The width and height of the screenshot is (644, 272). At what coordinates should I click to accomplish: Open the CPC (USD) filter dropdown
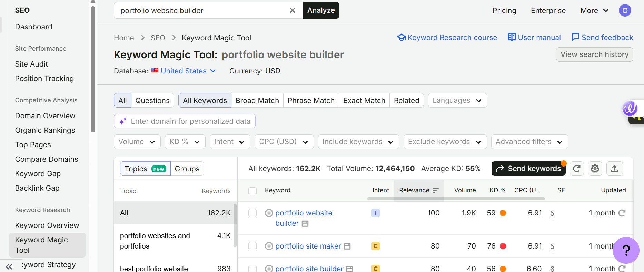(x=284, y=142)
